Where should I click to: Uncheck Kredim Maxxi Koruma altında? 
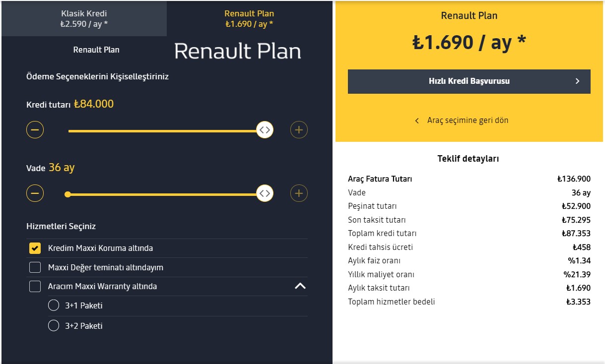[35, 248]
